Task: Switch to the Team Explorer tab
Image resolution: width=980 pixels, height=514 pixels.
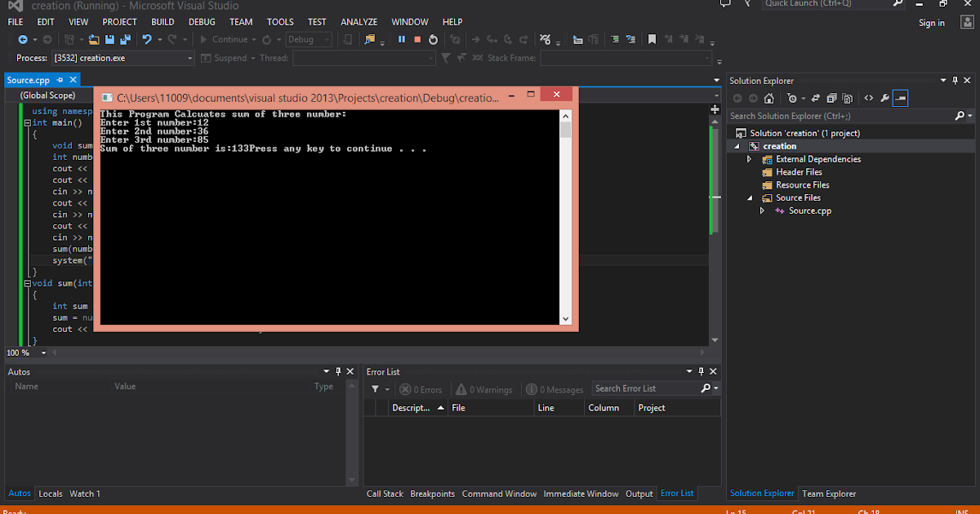Action: click(829, 494)
